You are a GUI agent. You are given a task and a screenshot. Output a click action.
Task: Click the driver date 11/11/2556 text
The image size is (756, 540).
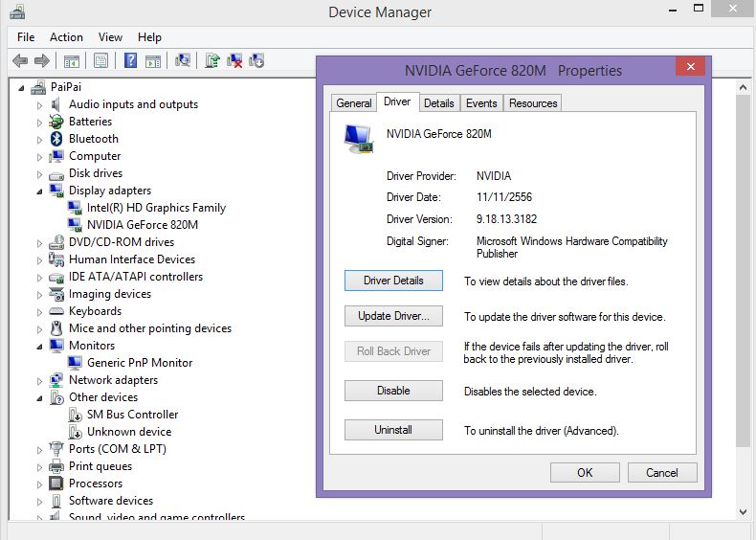(503, 197)
